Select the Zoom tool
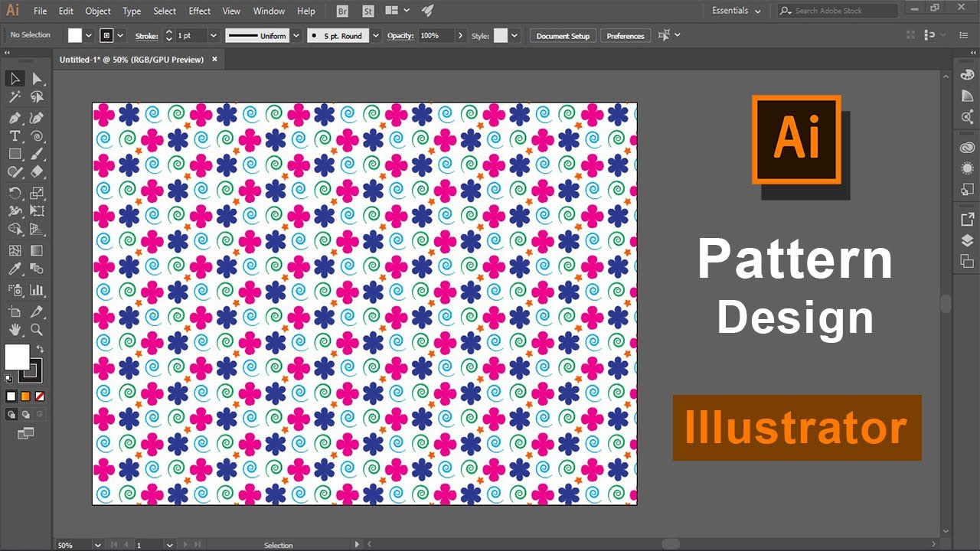980x551 pixels. pos(37,330)
